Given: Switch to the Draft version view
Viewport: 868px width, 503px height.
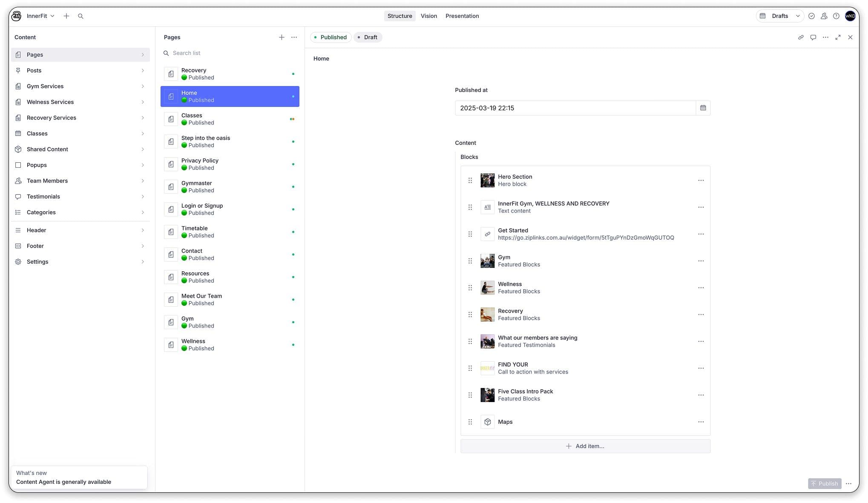Looking at the screenshot, I should tap(367, 37).
